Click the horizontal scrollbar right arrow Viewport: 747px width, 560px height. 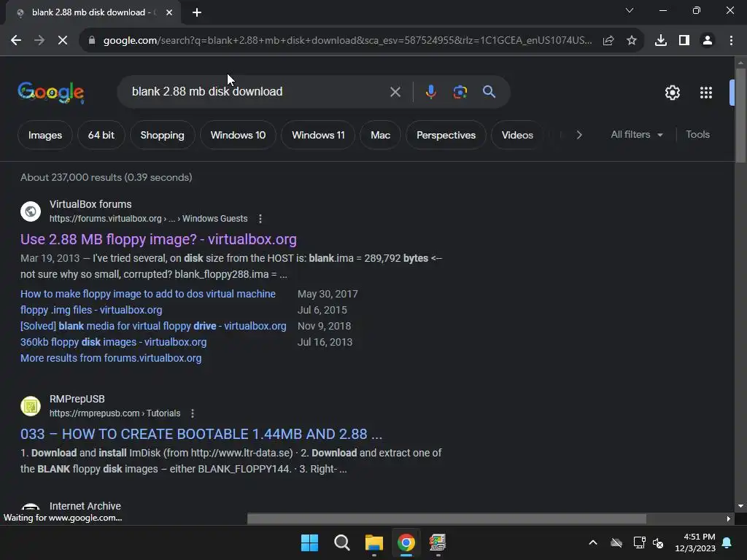pos(729,518)
